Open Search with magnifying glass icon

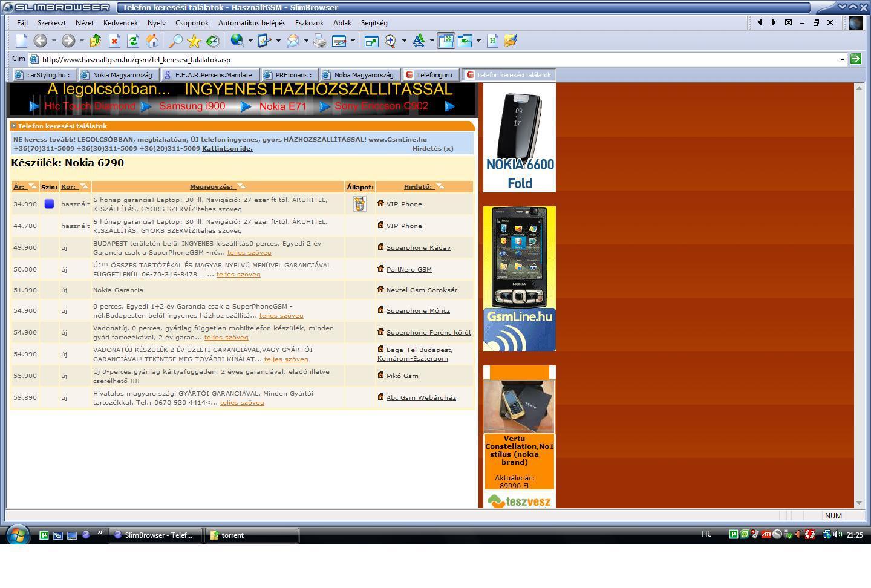(x=175, y=41)
